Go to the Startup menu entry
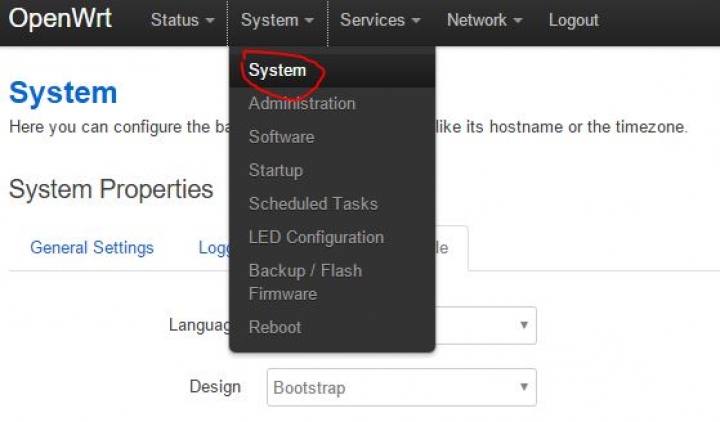This screenshot has width=720, height=422. pos(332,170)
